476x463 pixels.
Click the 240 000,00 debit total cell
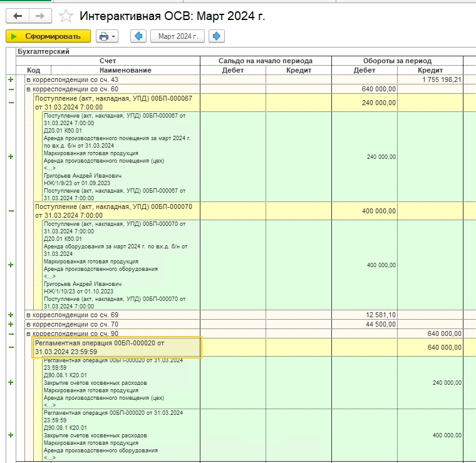coord(365,103)
